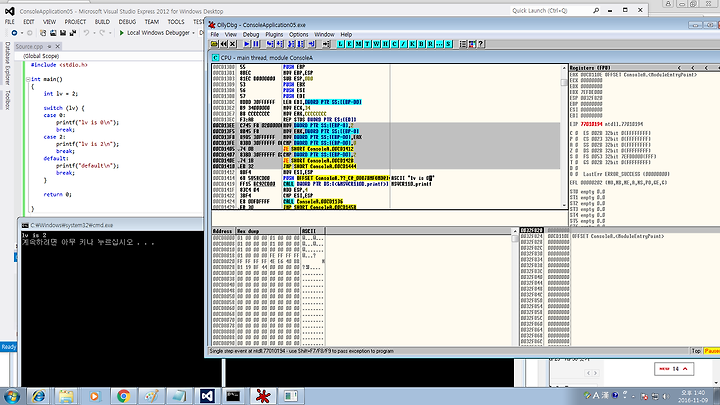Open Visual Studio TOOLS menu

176,22
